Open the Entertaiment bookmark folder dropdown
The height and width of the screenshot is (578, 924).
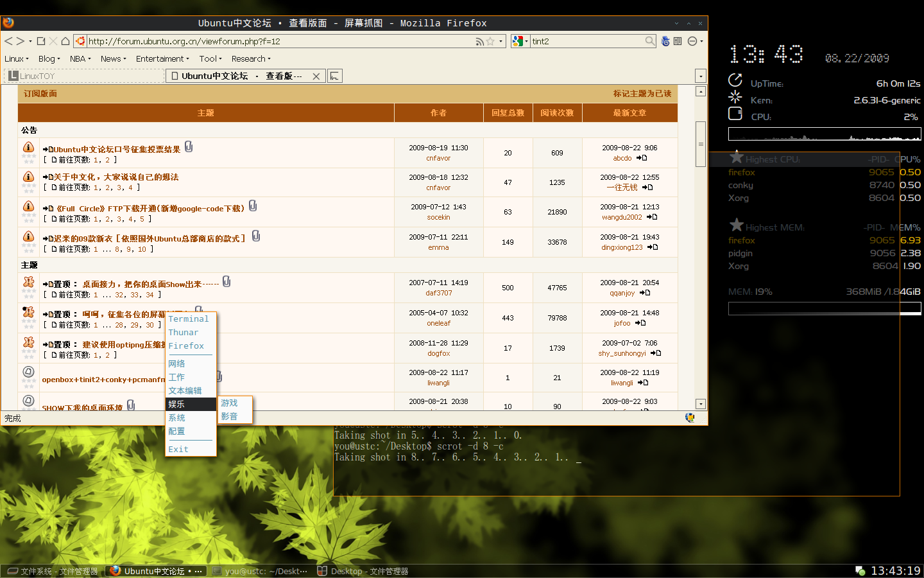point(163,58)
